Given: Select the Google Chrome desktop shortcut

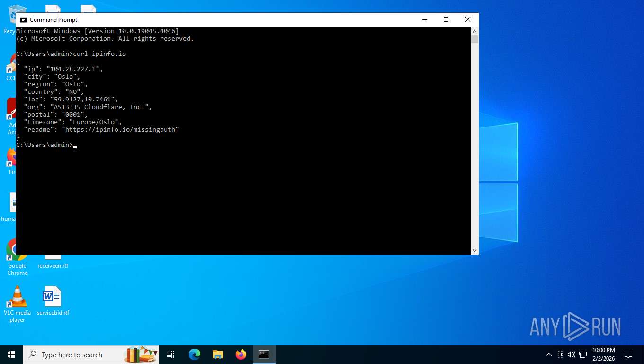Looking at the screenshot, I should (17, 257).
